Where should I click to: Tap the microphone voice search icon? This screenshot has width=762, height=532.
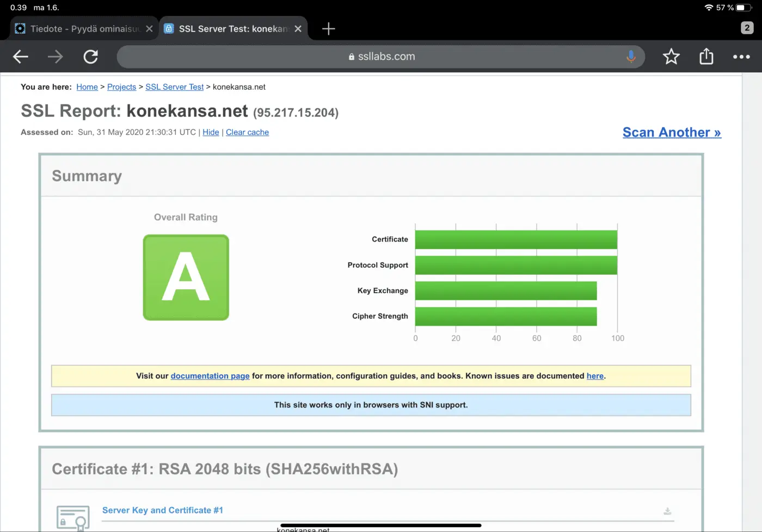pyautogui.click(x=631, y=57)
